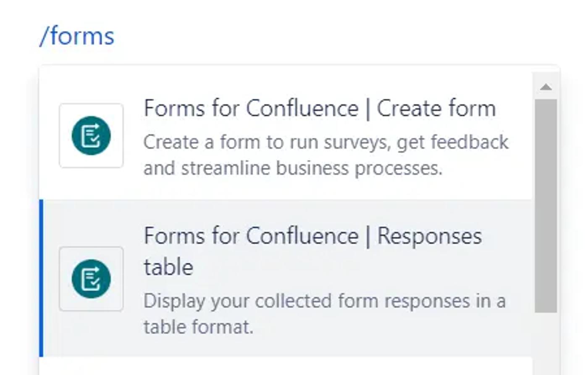This screenshot has width=588, height=375.
Task: Click the /forms slash command text
Action: (x=77, y=36)
